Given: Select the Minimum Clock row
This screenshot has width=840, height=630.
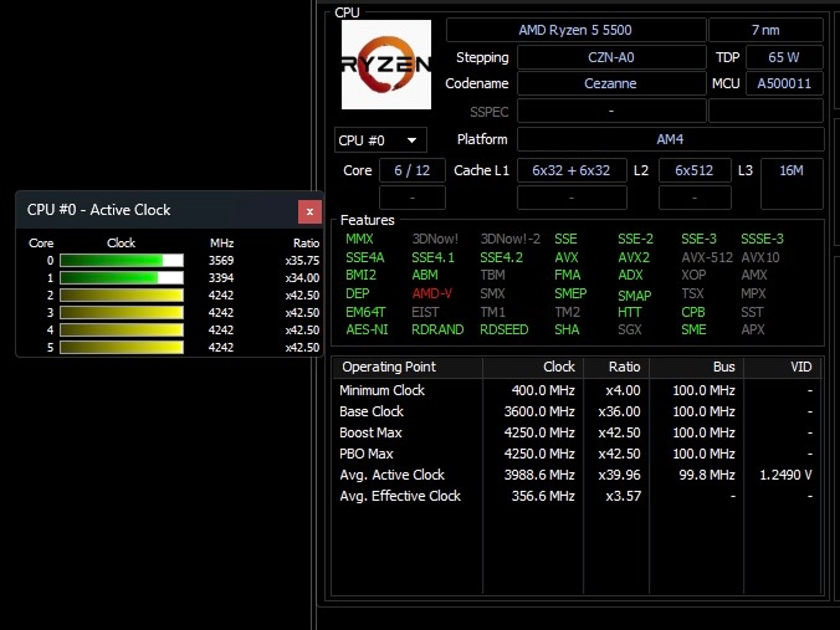Looking at the screenshot, I should pos(576,390).
